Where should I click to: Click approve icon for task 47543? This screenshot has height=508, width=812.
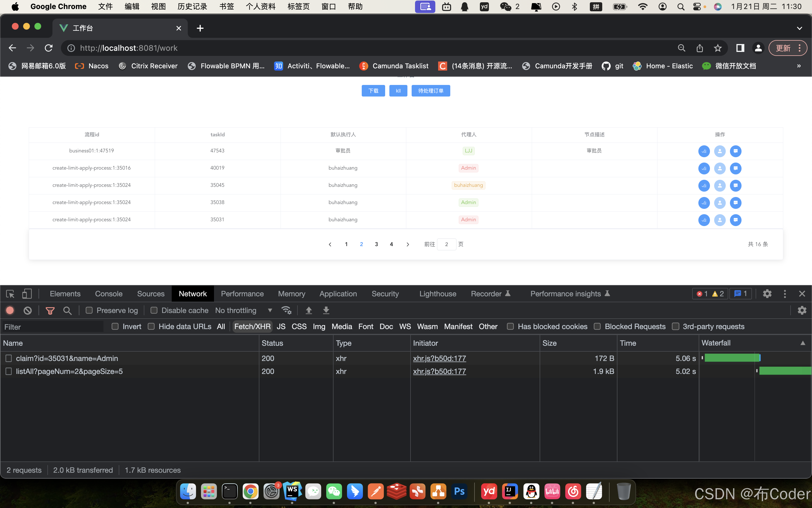coord(704,151)
